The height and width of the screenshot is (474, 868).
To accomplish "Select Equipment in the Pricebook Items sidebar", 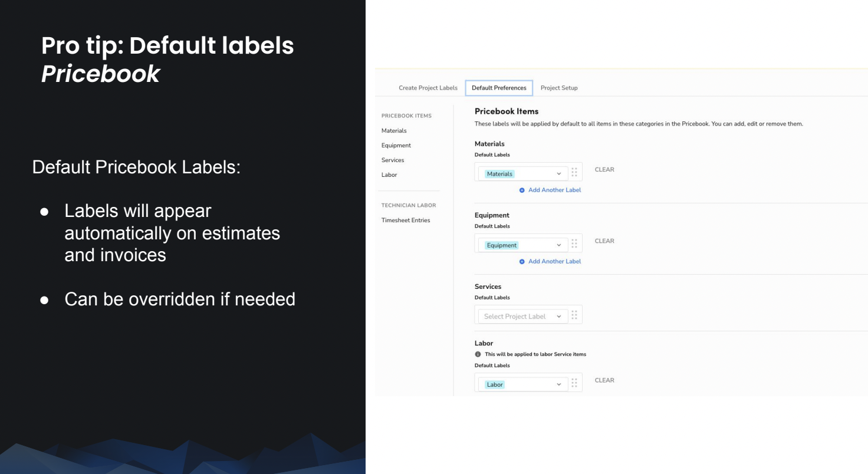I will (395, 145).
